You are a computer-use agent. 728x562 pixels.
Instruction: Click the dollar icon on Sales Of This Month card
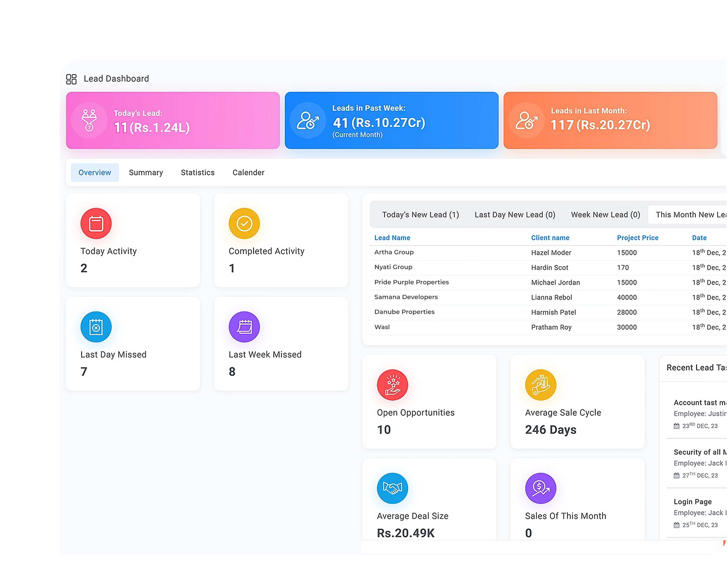540,488
